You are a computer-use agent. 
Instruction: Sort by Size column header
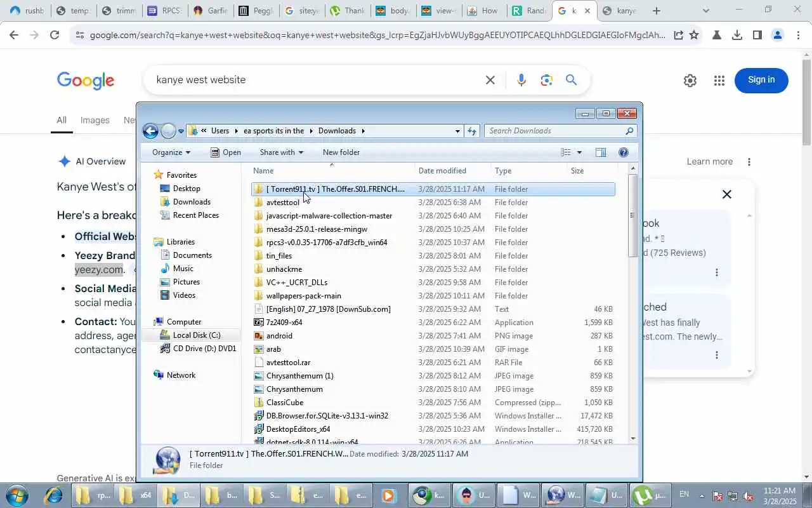click(x=593, y=171)
